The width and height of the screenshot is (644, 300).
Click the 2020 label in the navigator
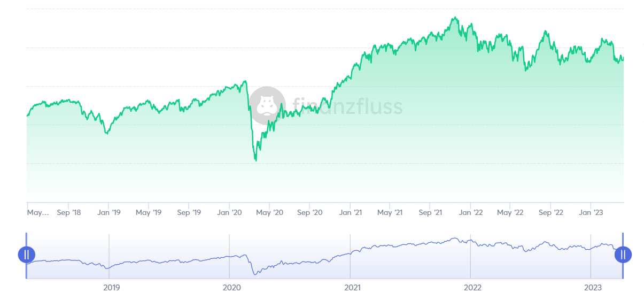click(x=231, y=288)
